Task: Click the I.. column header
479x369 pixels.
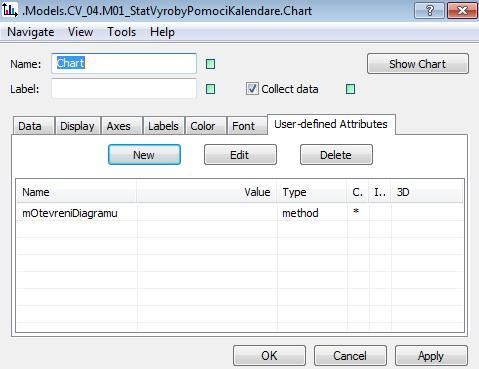Action: (380, 192)
